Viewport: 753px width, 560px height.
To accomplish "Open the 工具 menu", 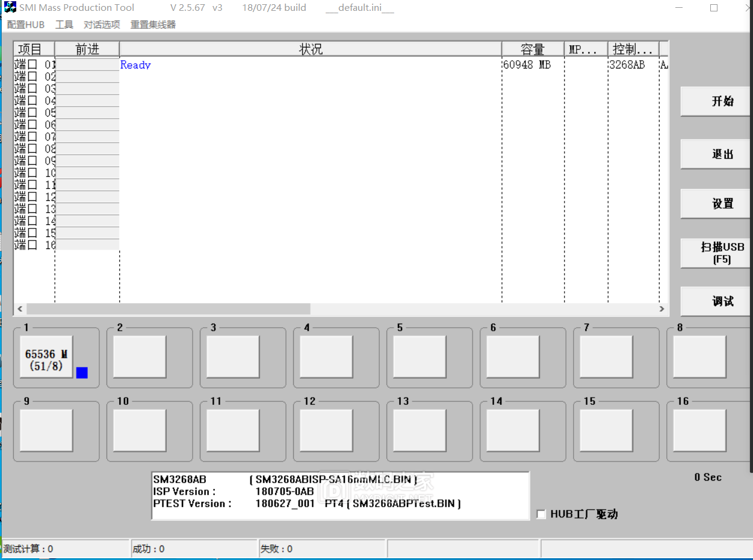I will [64, 25].
